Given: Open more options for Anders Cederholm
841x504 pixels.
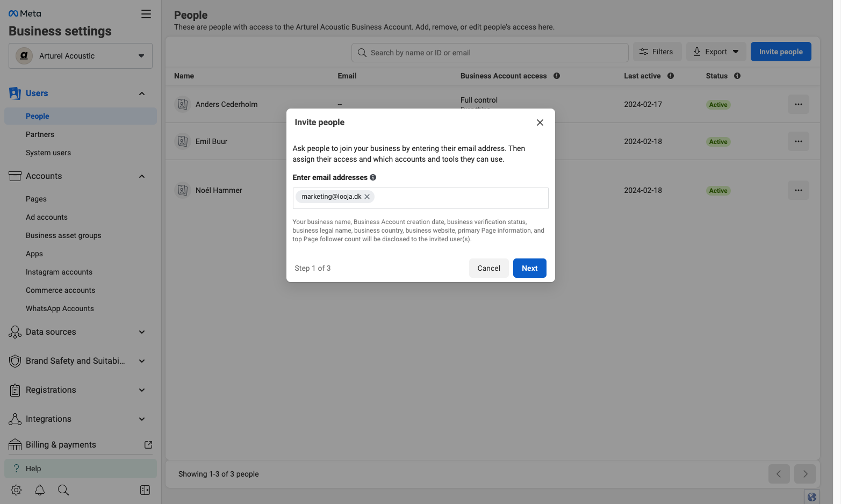Looking at the screenshot, I should click(x=799, y=104).
